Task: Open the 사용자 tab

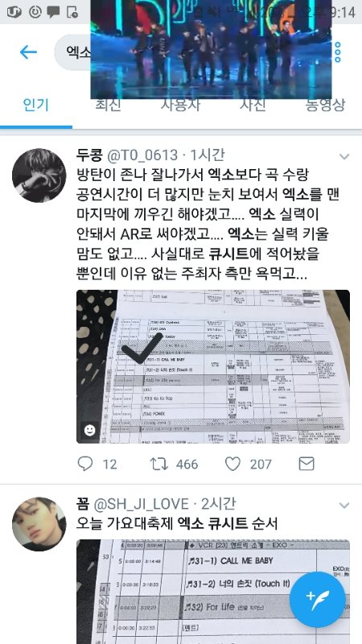Action: click(180, 105)
